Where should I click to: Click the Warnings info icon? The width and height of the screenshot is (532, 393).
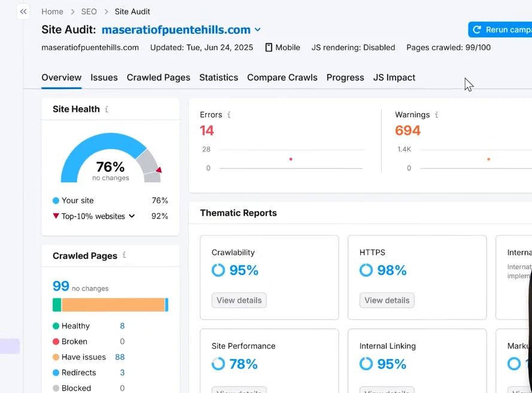437,115
